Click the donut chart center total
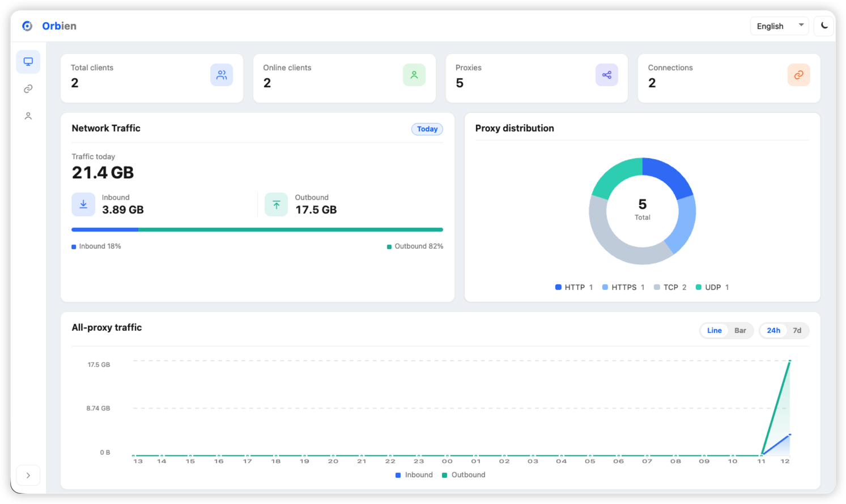This screenshot has width=846, height=504. pos(643,209)
